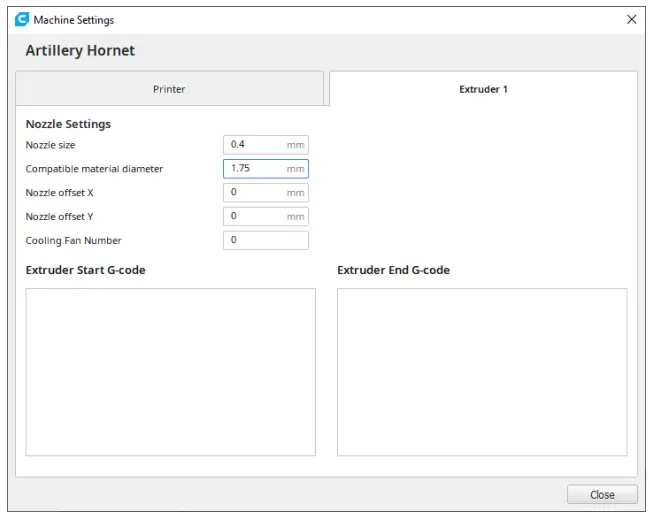This screenshot has height=519, width=649.
Task: Click the Extruder End G-code heading
Action: click(x=394, y=270)
